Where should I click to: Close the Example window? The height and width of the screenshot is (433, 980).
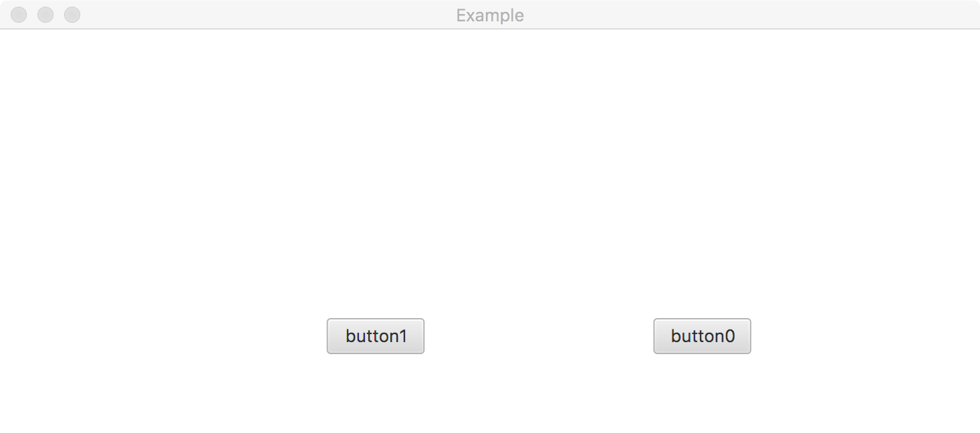click(x=19, y=15)
